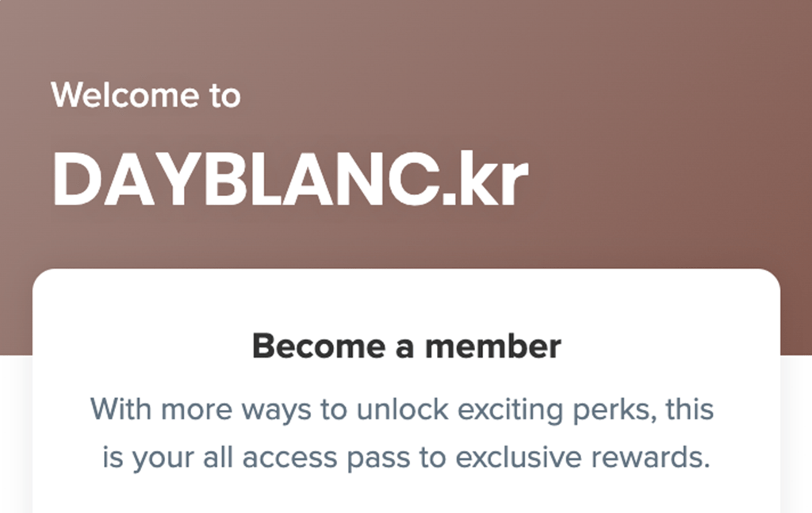Click the DAYBLANC.kr brand title
The image size is (812, 513).
[289, 179]
